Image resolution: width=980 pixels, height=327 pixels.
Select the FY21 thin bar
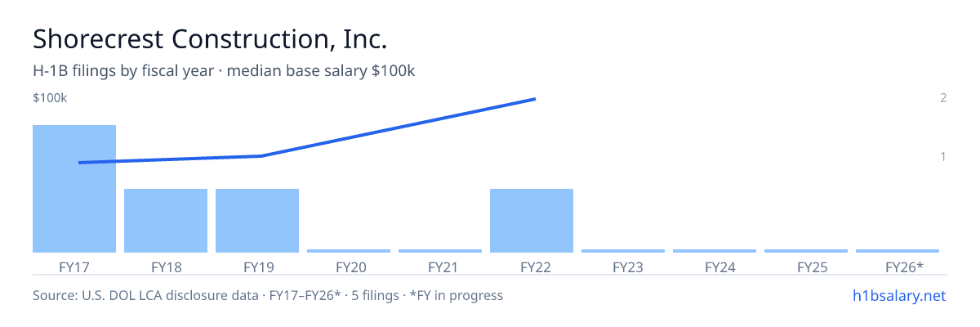click(x=440, y=251)
